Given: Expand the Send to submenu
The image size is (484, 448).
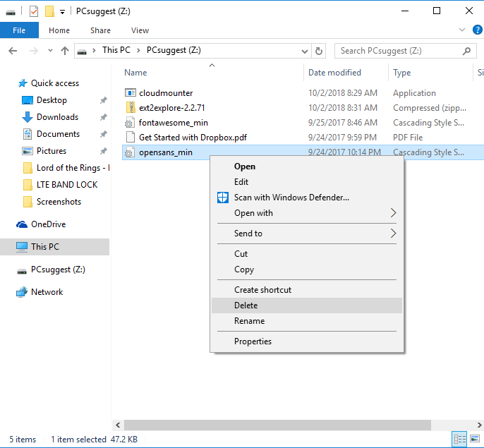Looking at the screenshot, I should (393, 234).
